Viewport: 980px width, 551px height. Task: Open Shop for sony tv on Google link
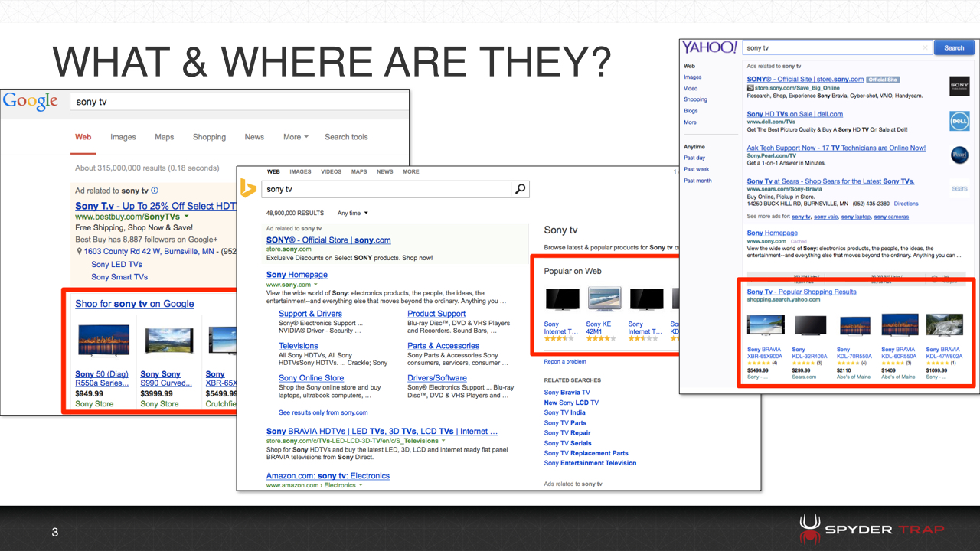[135, 304]
